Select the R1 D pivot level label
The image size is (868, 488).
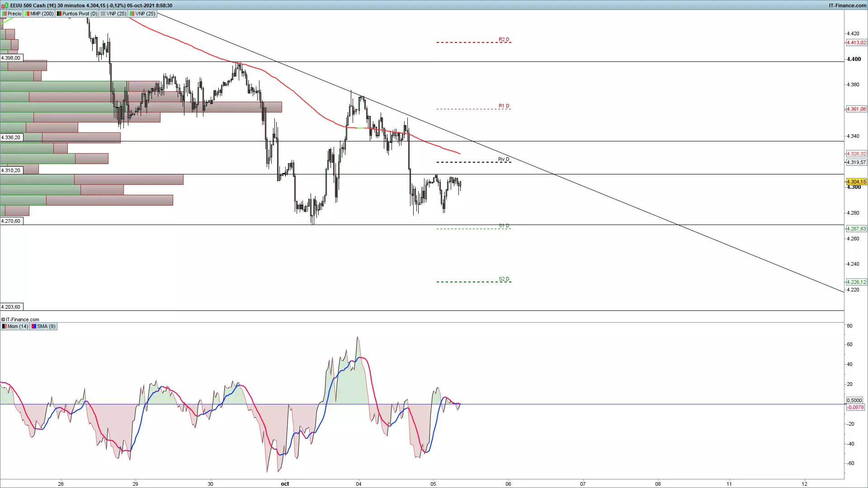click(504, 106)
